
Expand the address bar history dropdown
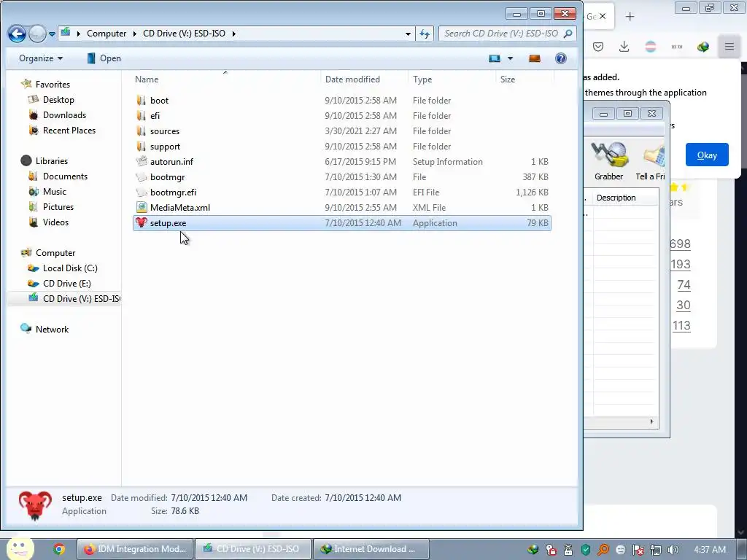coord(408,34)
